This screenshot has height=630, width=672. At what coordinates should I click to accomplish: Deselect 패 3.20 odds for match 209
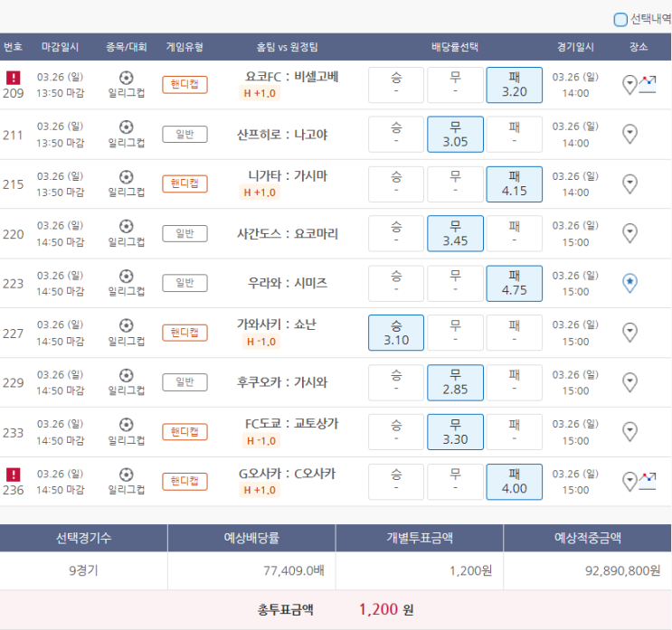point(514,85)
